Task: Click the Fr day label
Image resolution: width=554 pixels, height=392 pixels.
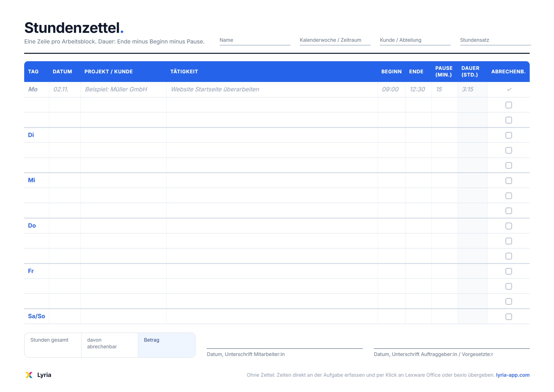Action: point(31,271)
